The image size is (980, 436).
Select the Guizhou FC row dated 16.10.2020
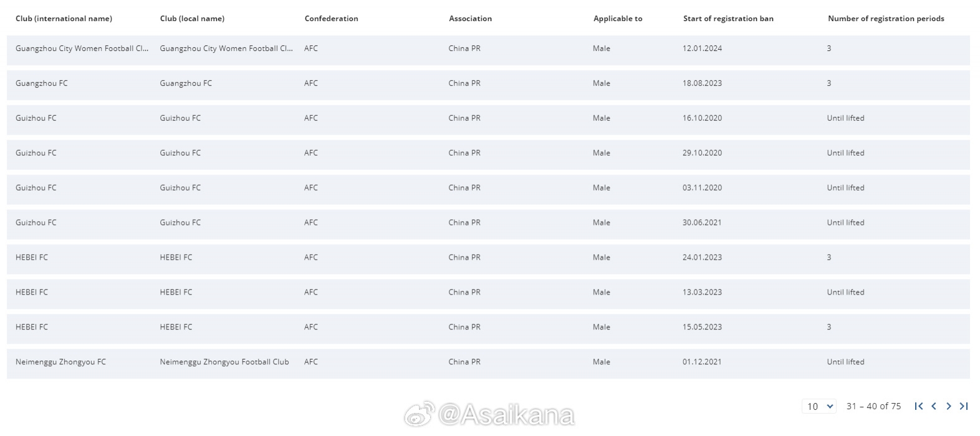[x=488, y=120]
